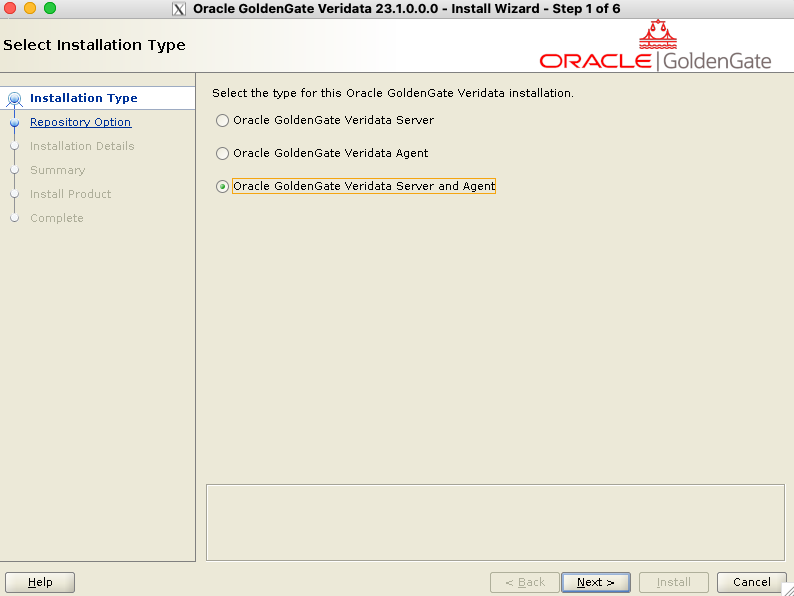Maximize the window with green button
This screenshot has height=596, width=794.
49,9
